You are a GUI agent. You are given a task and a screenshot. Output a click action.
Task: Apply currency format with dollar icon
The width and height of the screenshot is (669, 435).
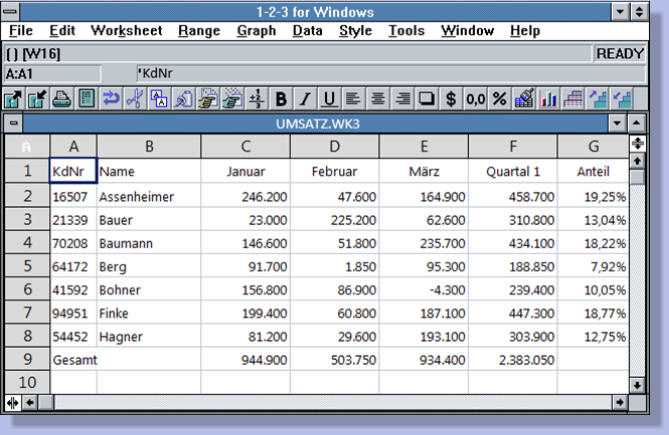(451, 99)
